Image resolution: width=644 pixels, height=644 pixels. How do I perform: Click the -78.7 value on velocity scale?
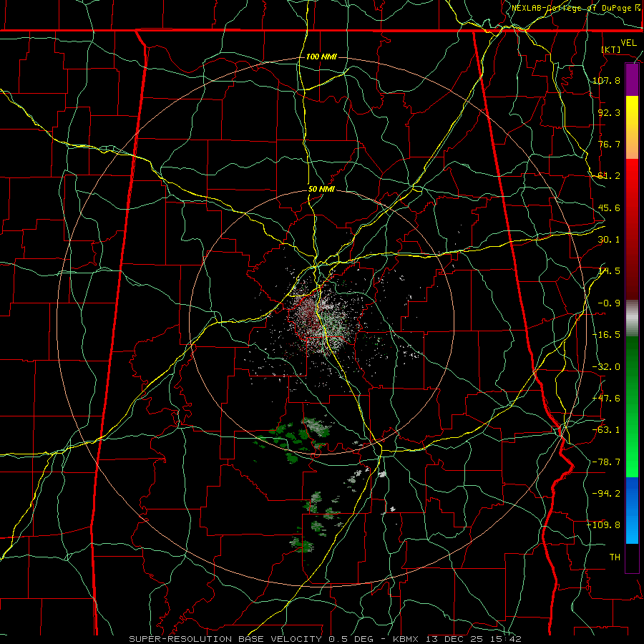point(606,462)
